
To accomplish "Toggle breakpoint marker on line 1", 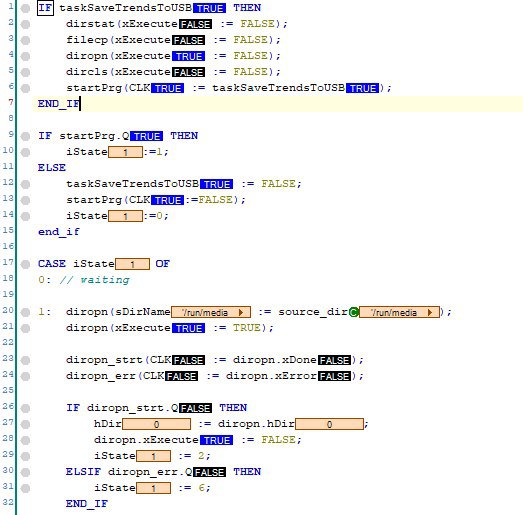I will (25, 8).
